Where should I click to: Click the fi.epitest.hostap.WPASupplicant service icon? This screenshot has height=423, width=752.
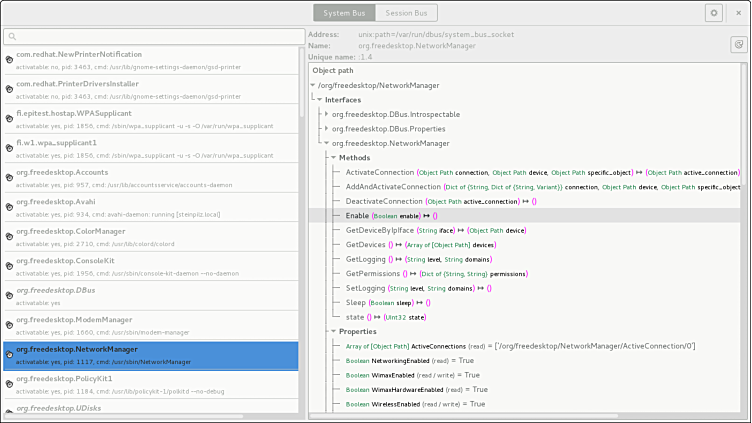click(x=9, y=118)
